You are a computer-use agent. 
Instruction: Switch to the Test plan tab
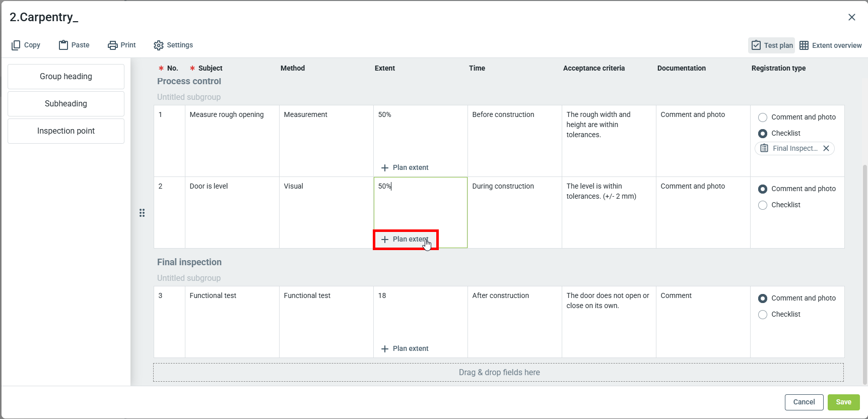pyautogui.click(x=772, y=45)
